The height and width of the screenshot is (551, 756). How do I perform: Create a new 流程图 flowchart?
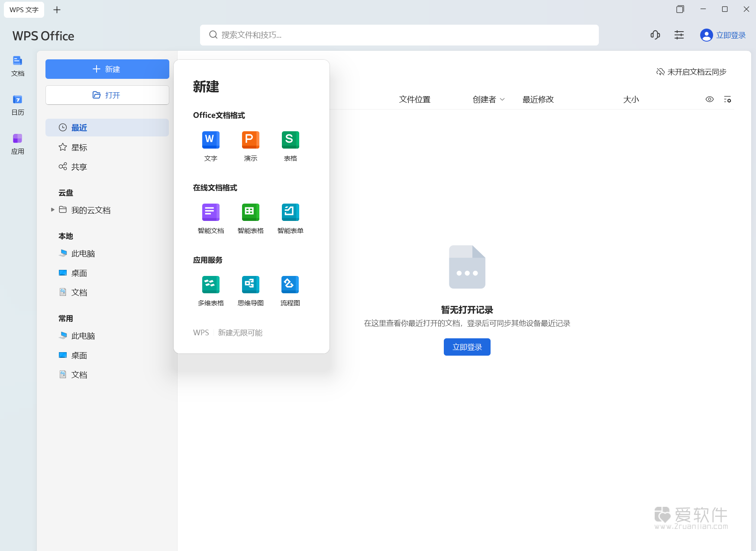point(291,291)
